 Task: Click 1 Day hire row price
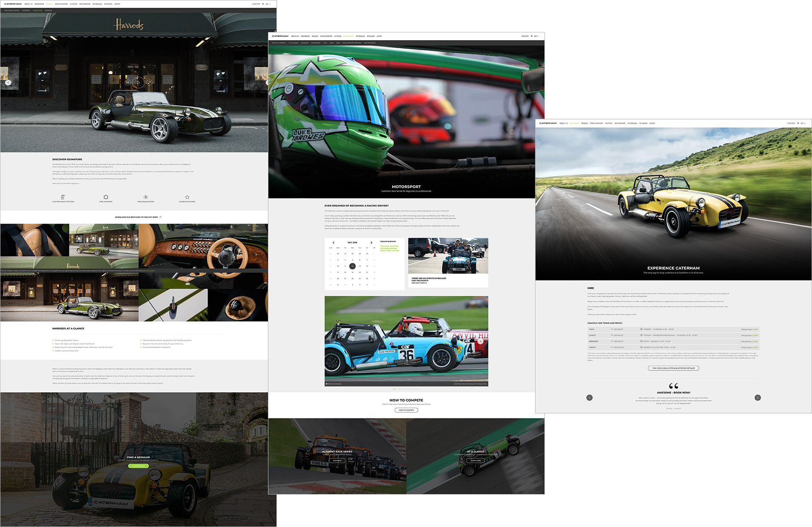coord(755,329)
